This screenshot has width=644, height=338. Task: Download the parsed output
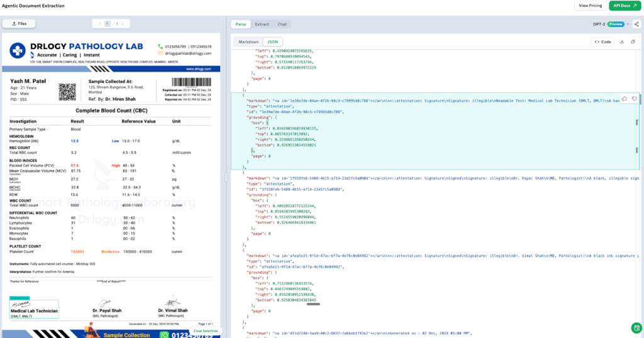pyautogui.click(x=623, y=42)
